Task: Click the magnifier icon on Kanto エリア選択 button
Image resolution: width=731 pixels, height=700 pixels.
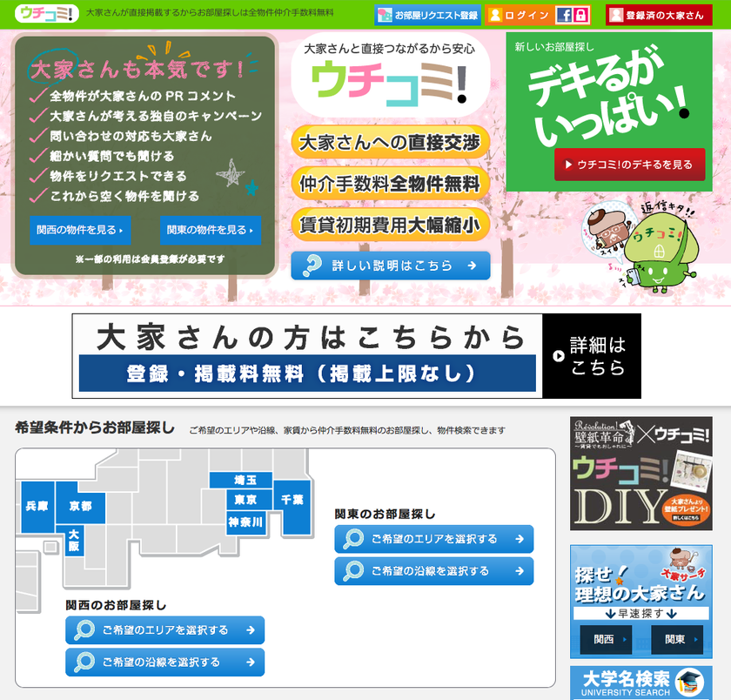Action: pyautogui.click(x=353, y=539)
